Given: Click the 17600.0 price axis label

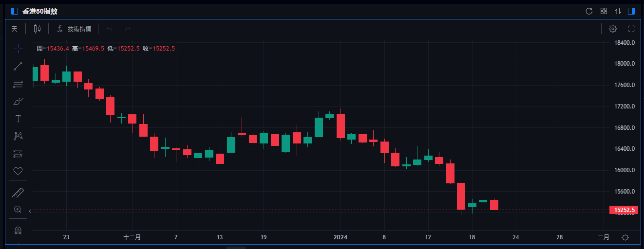Looking at the screenshot, I should click(624, 85).
